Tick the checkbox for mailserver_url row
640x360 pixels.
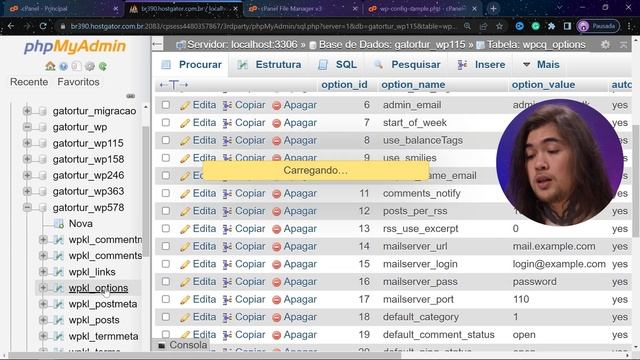coord(166,246)
